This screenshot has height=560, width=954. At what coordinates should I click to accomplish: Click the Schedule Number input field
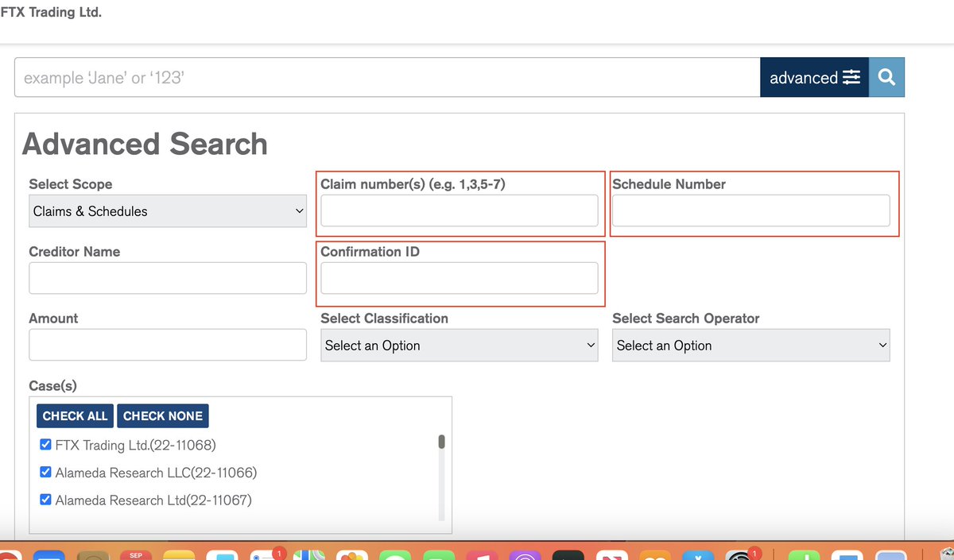pos(751,210)
